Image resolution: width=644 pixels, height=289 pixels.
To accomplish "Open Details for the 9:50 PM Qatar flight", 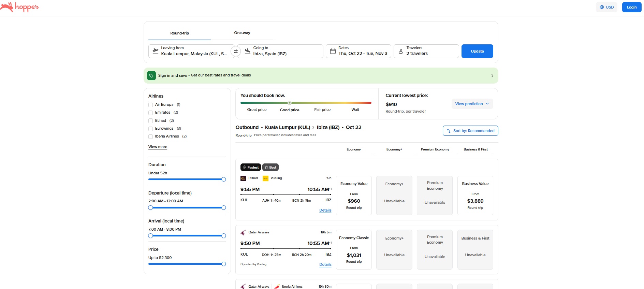I will coord(325,264).
